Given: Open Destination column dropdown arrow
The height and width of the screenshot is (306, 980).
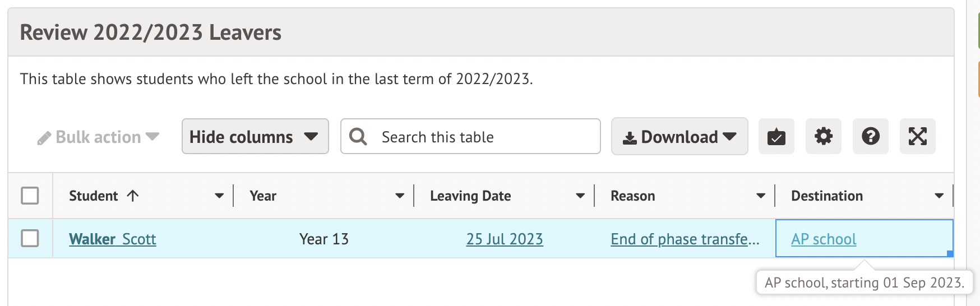Looking at the screenshot, I should [939, 196].
